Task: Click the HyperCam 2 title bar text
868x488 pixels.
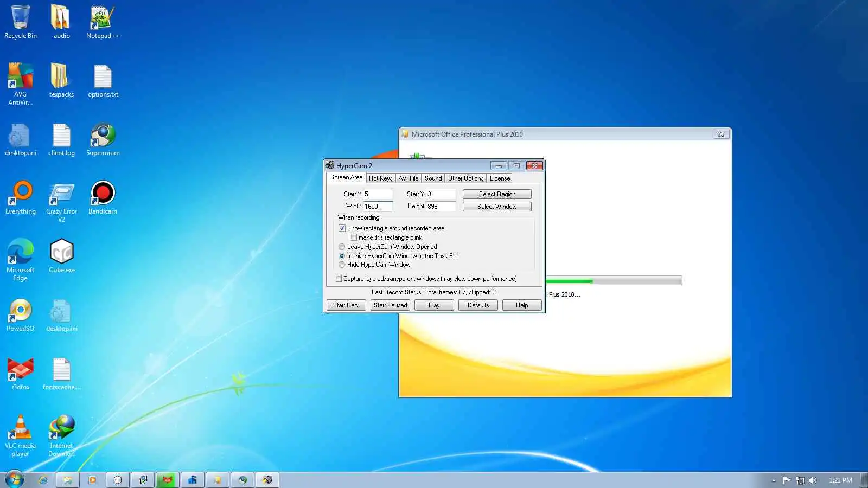Action: pyautogui.click(x=354, y=166)
